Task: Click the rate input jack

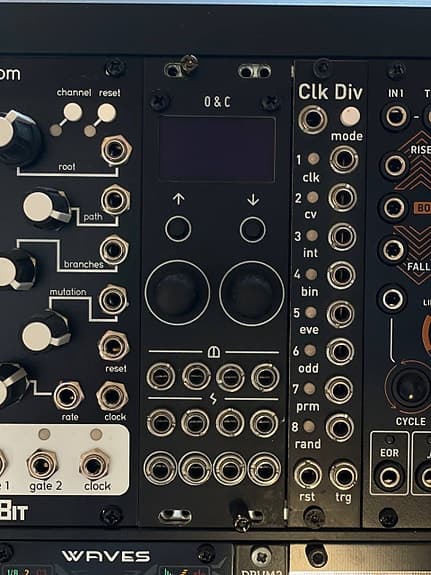Action: click(68, 396)
